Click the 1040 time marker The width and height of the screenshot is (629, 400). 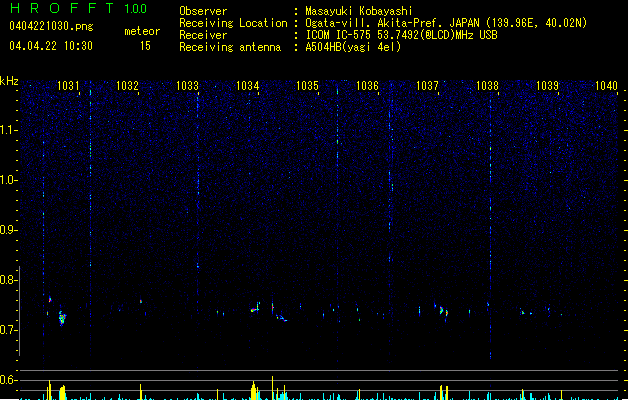point(606,85)
